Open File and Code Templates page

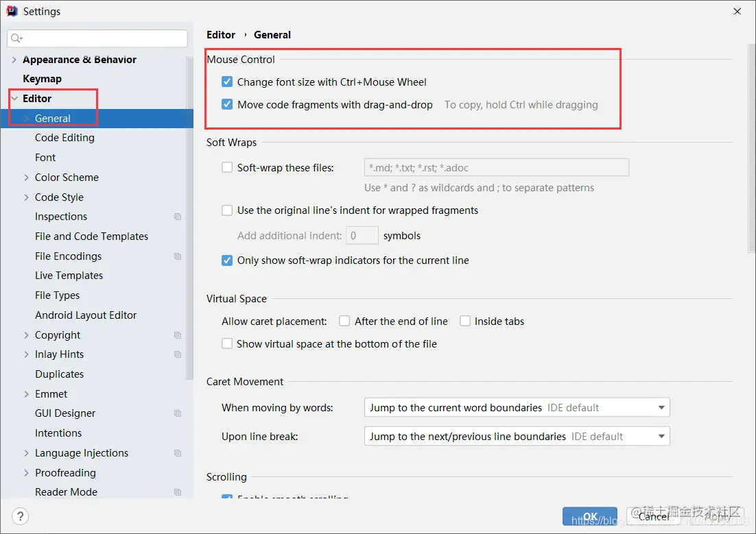pos(91,236)
